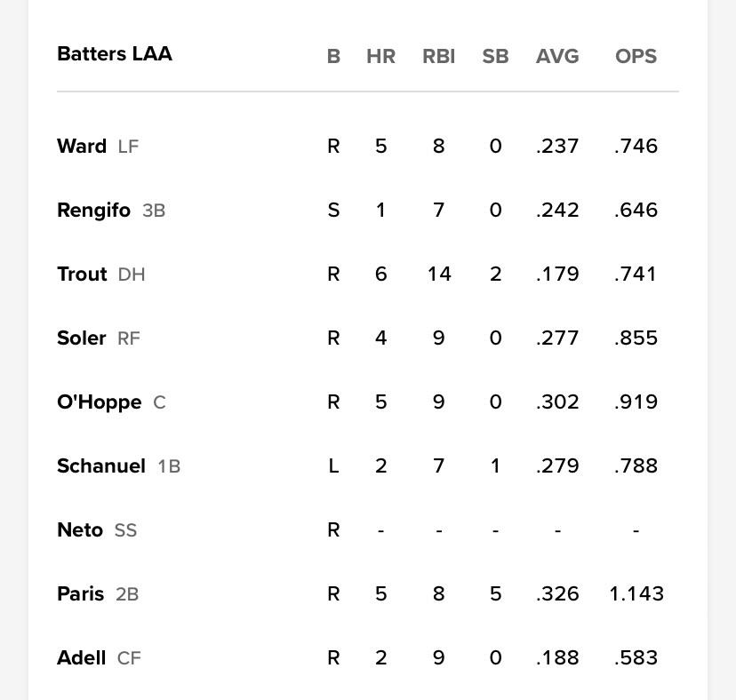This screenshot has width=736, height=700.
Task: Click the AVG column header
Action: click(557, 56)
